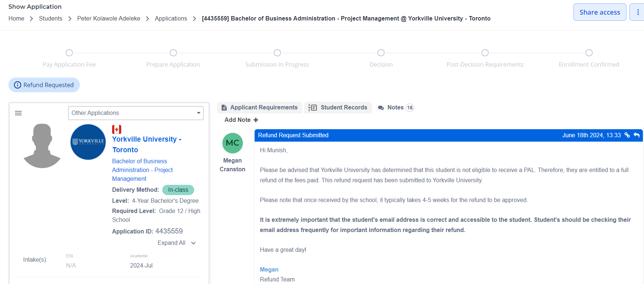The image size is (644, 284).
Task: Click the Enrollment Confirmed step circle
Action: tap(589, 53)
